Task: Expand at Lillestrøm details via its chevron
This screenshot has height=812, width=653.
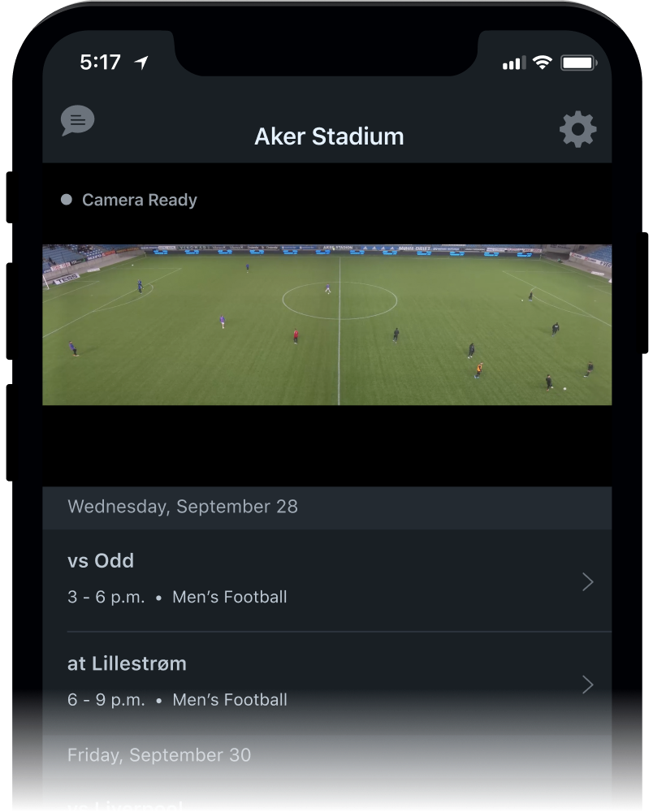Action: [x=587, y=685]
